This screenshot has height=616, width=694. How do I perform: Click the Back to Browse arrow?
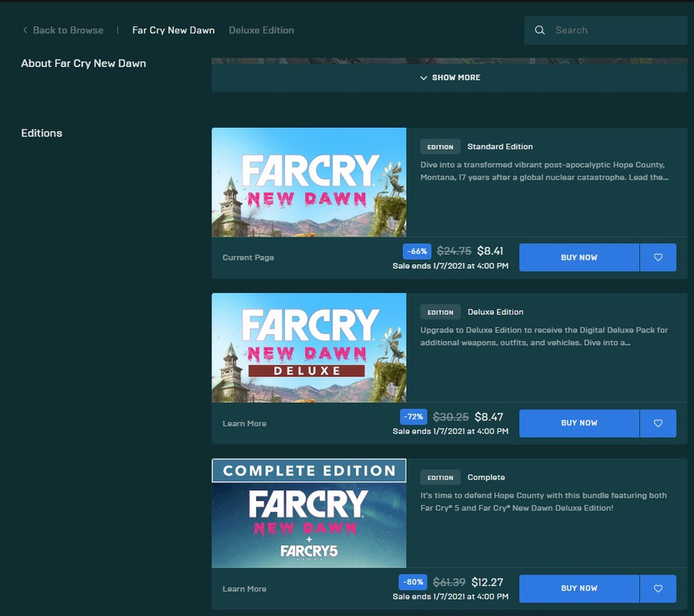pyautogui.click(x=25, y=30)
